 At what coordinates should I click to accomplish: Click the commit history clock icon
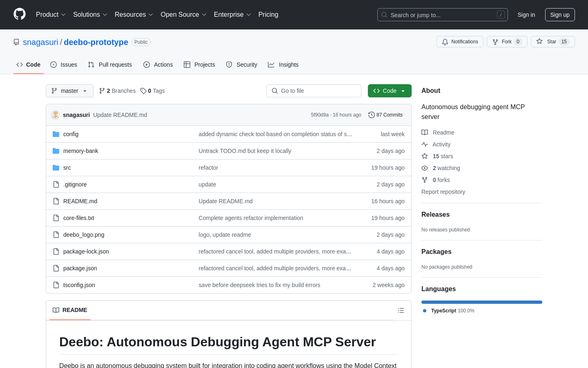point(371,115)
